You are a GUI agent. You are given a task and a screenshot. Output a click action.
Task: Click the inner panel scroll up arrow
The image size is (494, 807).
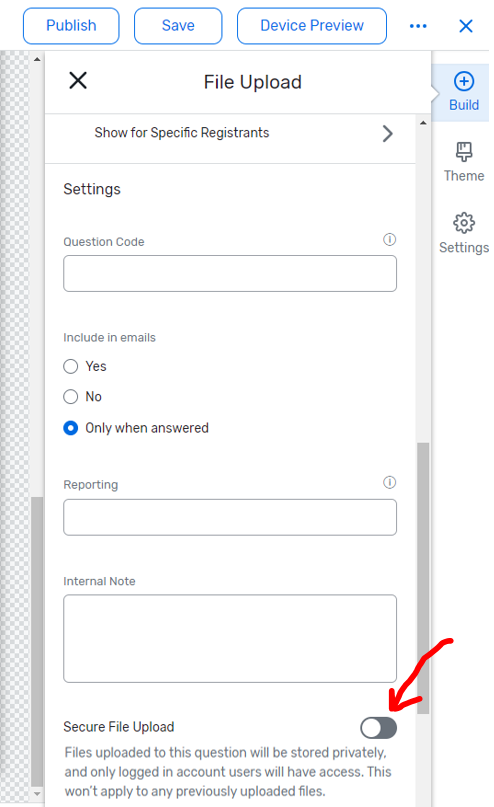point(423,123)
